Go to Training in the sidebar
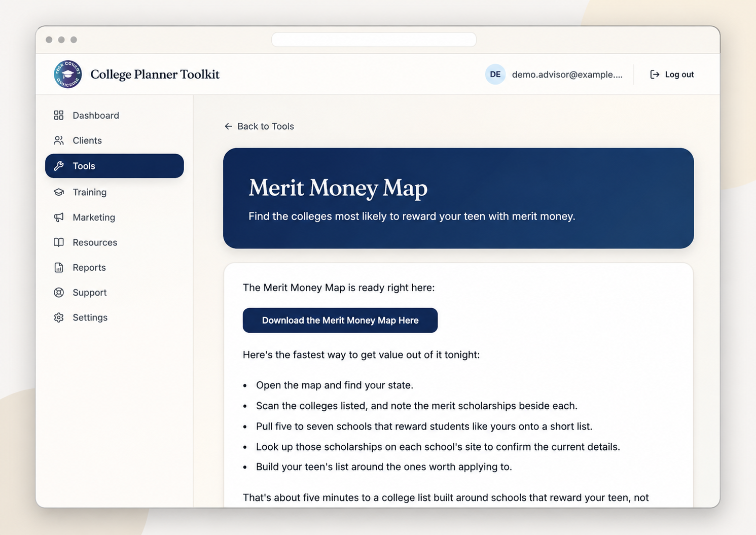 115,192
